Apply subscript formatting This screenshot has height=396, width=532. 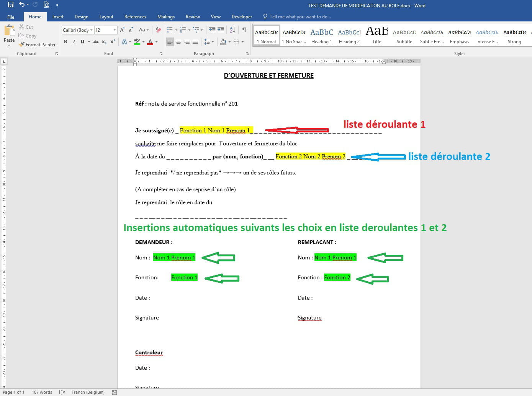tap(104, 42)
